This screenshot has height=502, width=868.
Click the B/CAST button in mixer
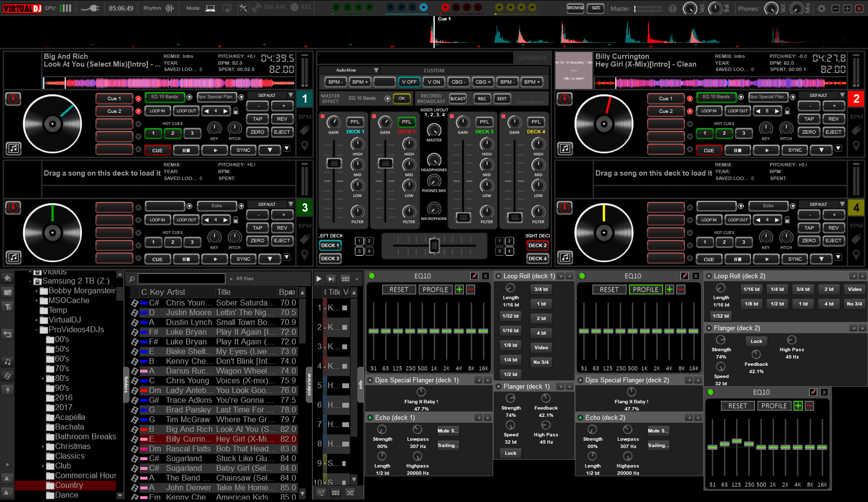pos(458,98)
